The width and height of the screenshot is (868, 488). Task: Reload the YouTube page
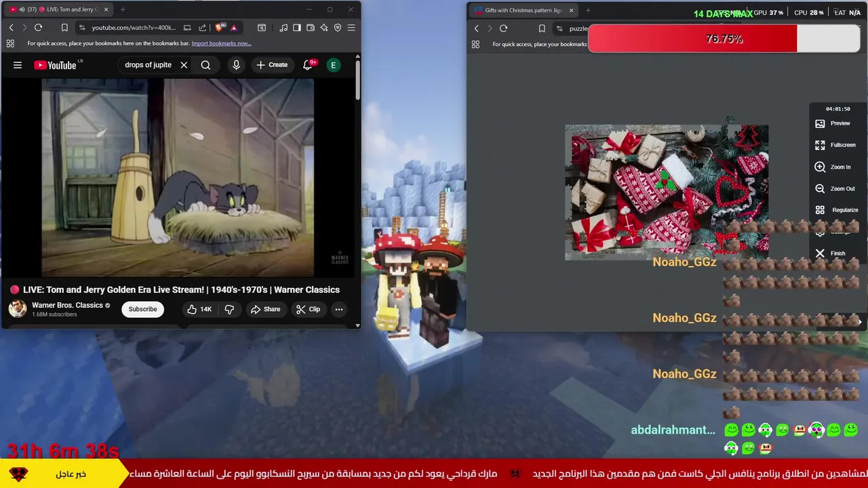39,28
